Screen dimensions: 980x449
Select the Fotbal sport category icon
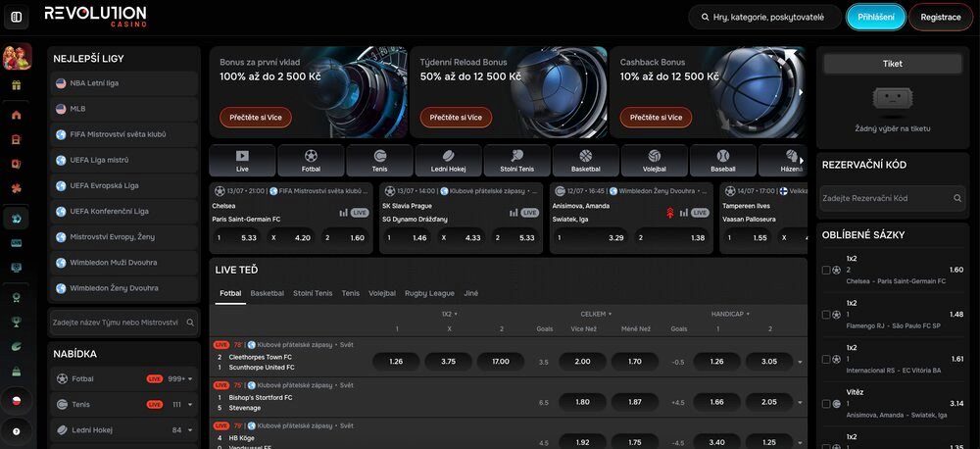pyautogui.click(x=311, y=161)
